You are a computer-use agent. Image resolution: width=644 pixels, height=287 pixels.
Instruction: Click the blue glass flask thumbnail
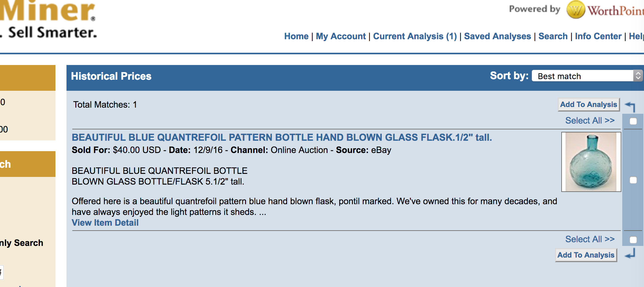[x=591, y=162]
